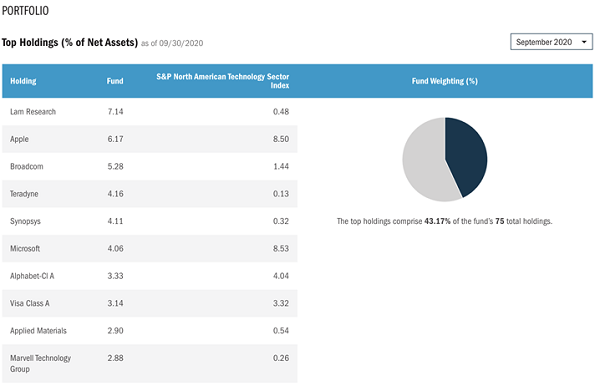600x386 pixels.
Task: Click Teradyne index value 0.13
Action: [x=281, y=194]
